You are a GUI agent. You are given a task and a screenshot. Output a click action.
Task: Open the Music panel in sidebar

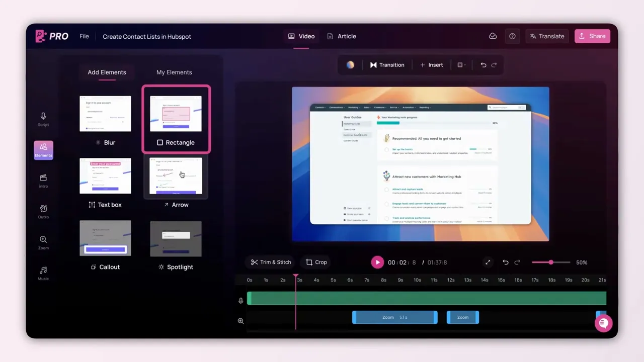point(43,274)
